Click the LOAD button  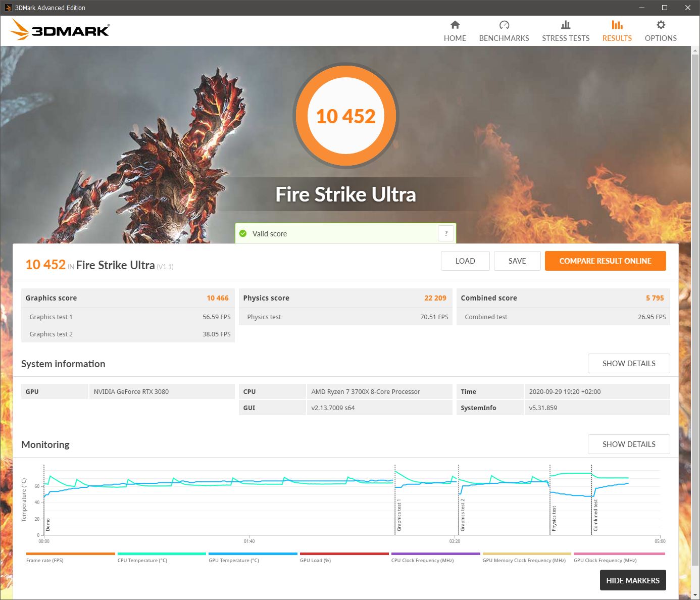[465, 261]
